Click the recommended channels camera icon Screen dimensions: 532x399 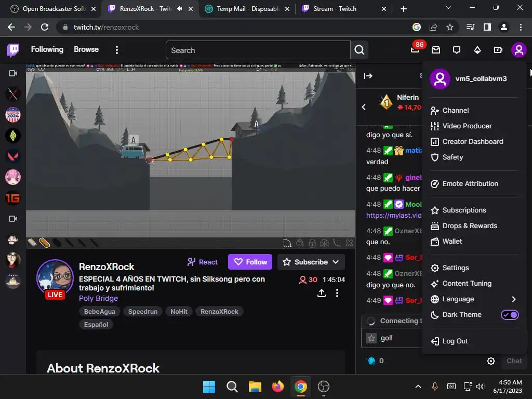point(13,219)
